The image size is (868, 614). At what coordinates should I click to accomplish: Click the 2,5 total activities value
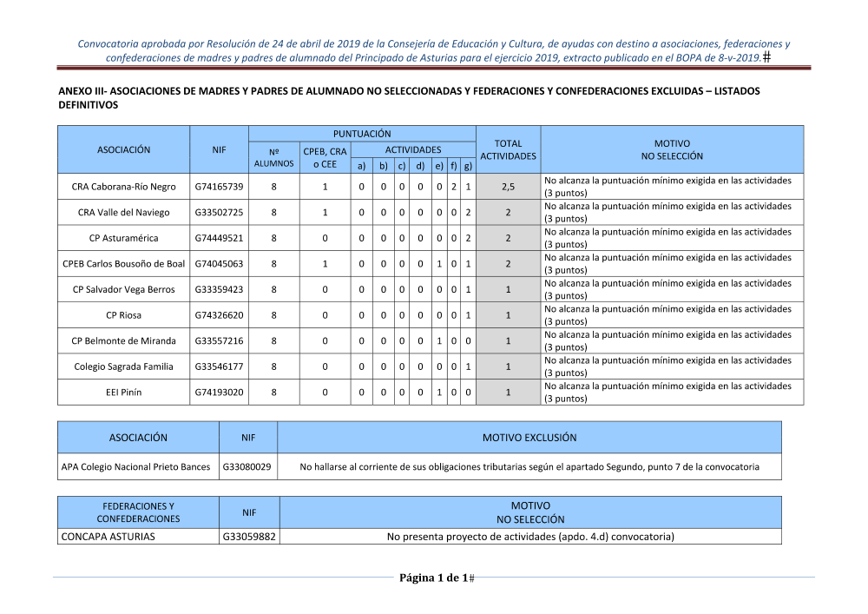[x=508, y=187]
